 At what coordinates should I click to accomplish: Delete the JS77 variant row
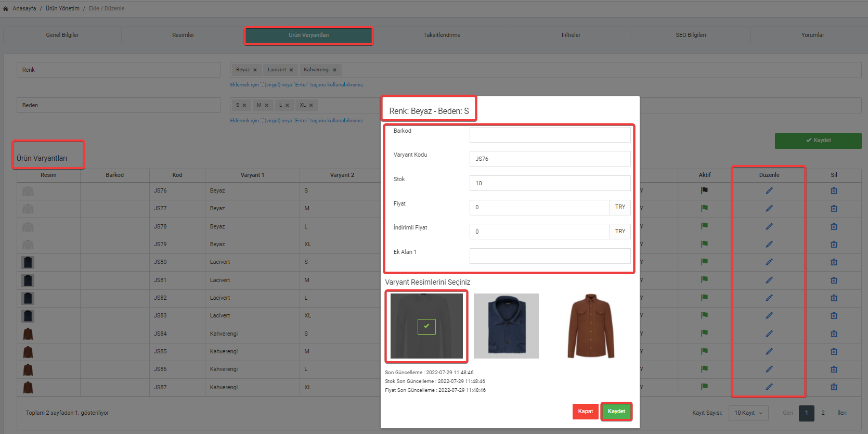click(x=834, y=208)
